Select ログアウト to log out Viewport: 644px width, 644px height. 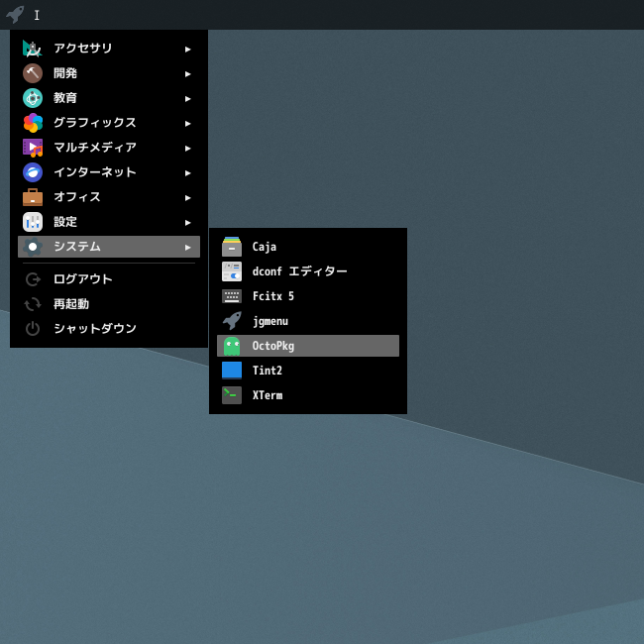82,279
